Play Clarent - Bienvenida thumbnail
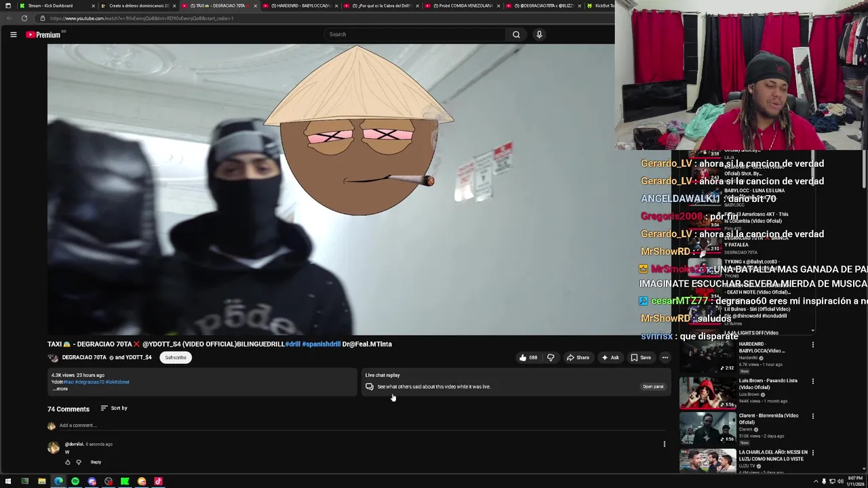 [707, 429]
